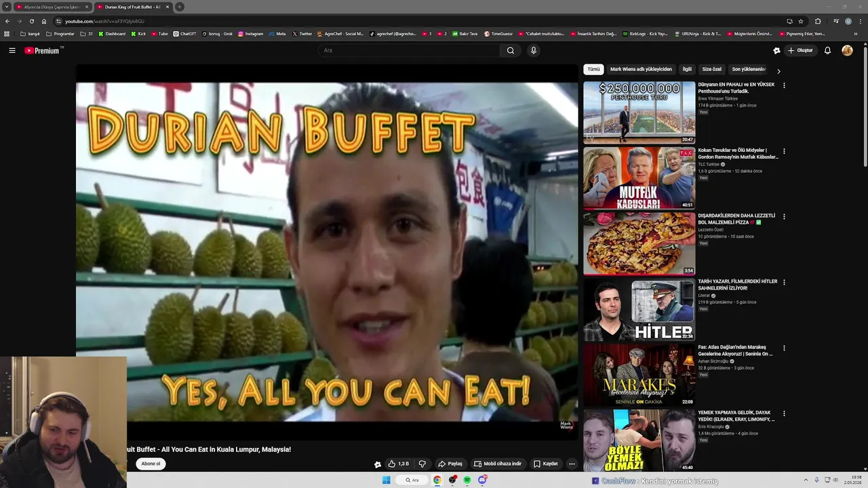Dislike the video with thumbs-down
868x488 pixels.
click(x=422, y=464)
